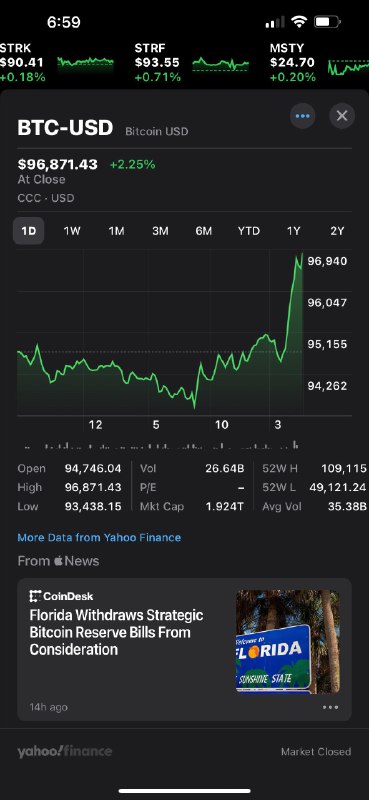The height and width of the screenshot is (800, 369).
Task: Tap the STRF sparkline chart in the ticker
Action: tap(220, 64)
